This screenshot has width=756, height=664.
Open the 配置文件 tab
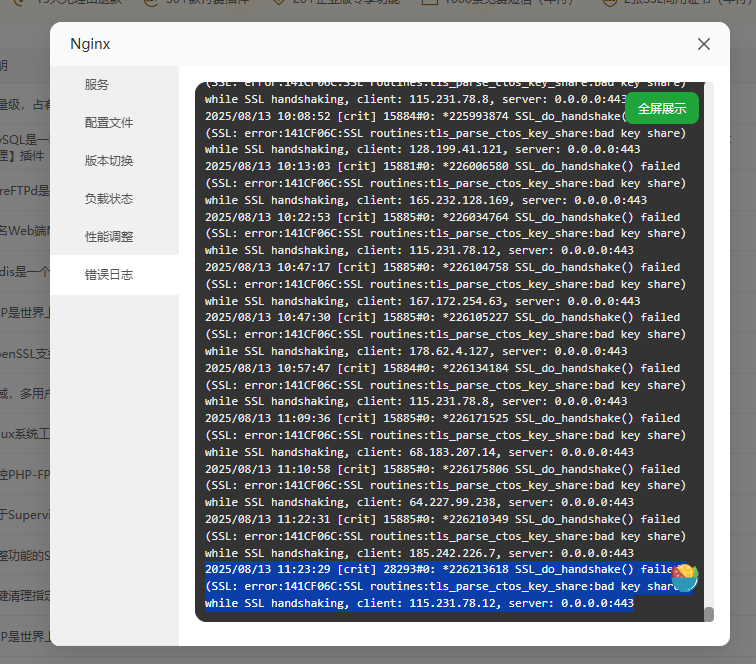point(109,123)
